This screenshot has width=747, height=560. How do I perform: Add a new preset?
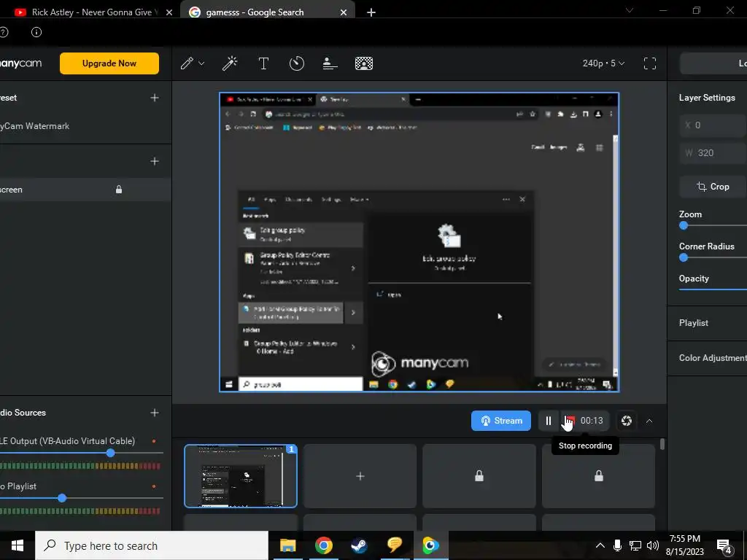[x=155, y=98]
